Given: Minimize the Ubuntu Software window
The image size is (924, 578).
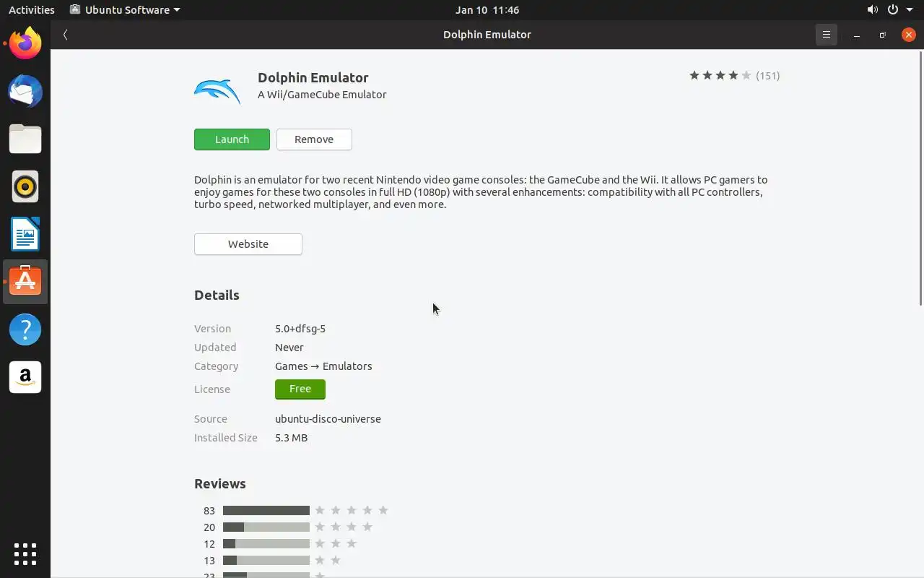Looking at the screenshot, I should click(857, 35).
